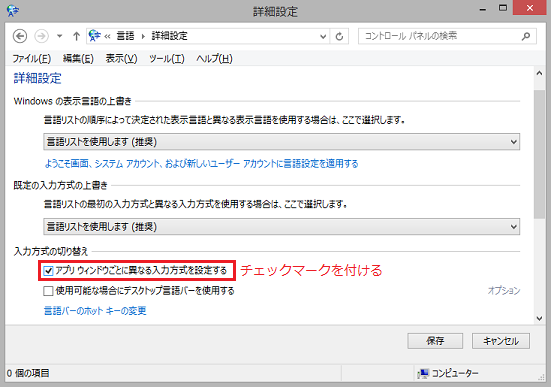Toggle per-app-window input method checkbox

[x=48, y=271]
